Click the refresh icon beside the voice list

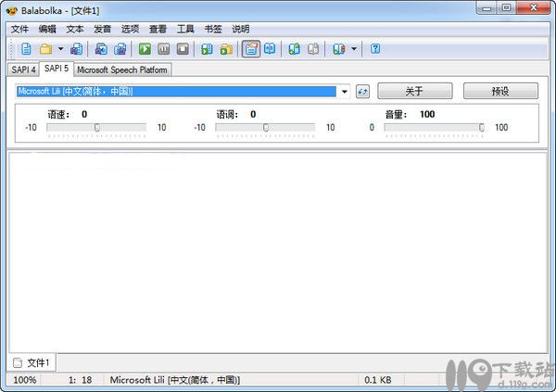(362, 92)
